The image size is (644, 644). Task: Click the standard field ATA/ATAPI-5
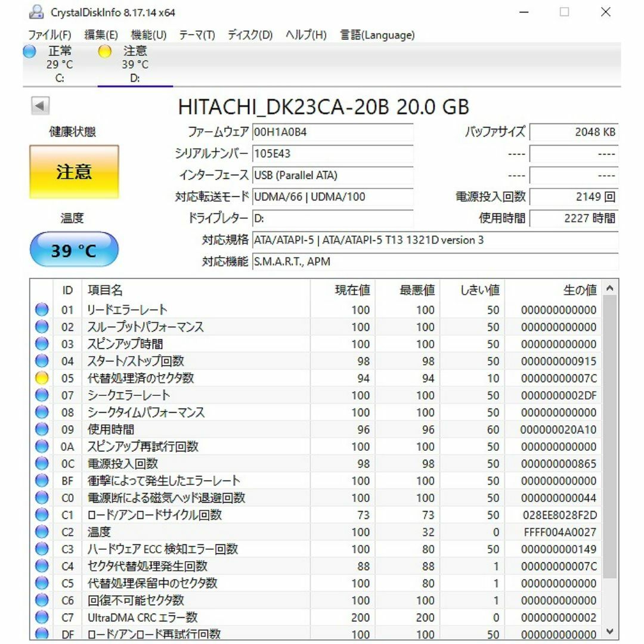[x=435, y=240]
